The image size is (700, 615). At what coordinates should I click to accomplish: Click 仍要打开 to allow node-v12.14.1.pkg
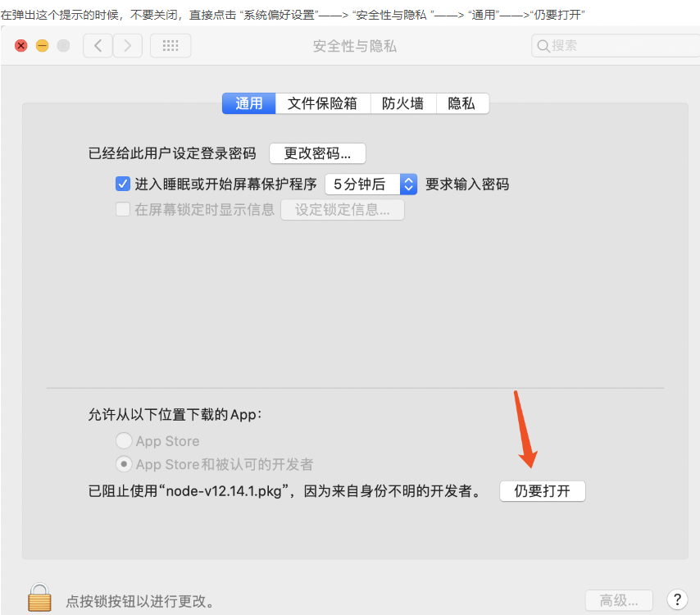click(542, 490)
